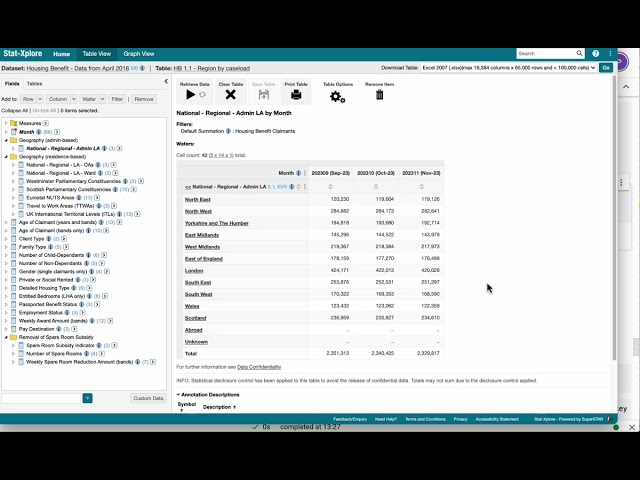The image size is (640, 480).
Task: Tick the Private or Social Rented checkbox
Action: click(x=13, y=280)
